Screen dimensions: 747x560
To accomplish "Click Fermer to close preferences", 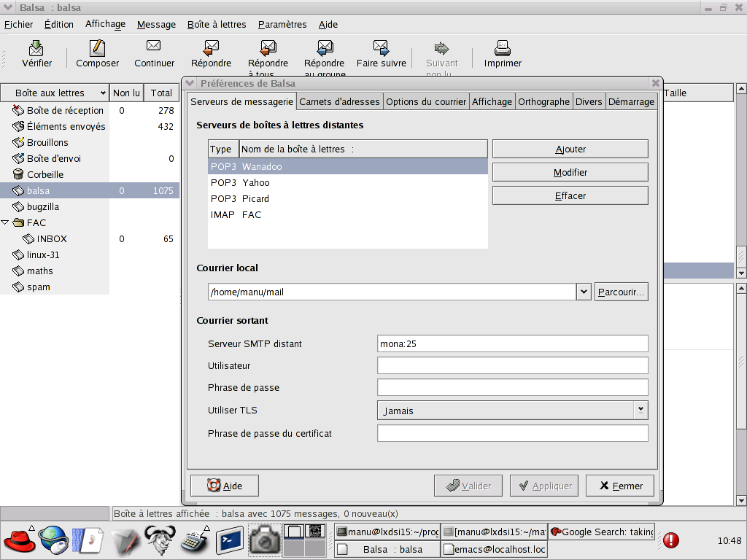I will pyautogui.click(x=620, y=486).
